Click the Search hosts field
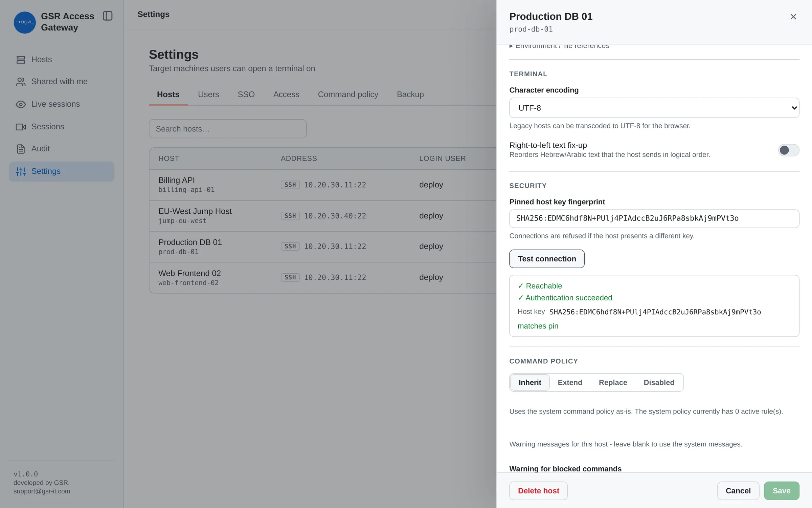Screen dimensions: 812x508 click(228, 129)
